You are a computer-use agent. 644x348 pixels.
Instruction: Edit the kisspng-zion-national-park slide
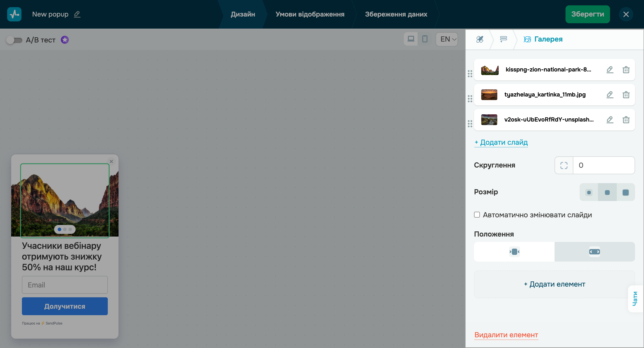[x=610, y=70]
